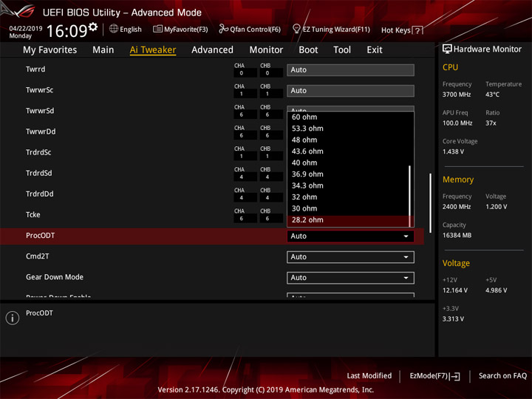532x399 pixels.
Task: Select the Tcke timing row
Action: tap(212, 215)
